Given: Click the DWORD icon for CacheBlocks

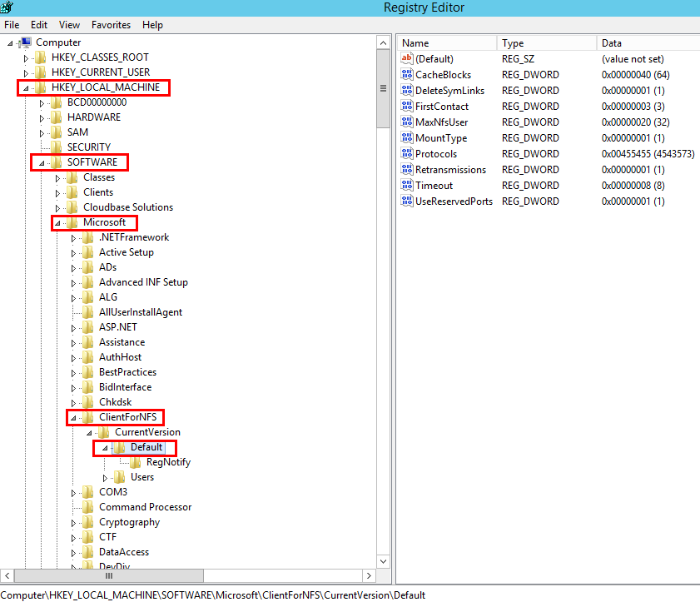Looking at the screenshot, I should click(407, 75).
